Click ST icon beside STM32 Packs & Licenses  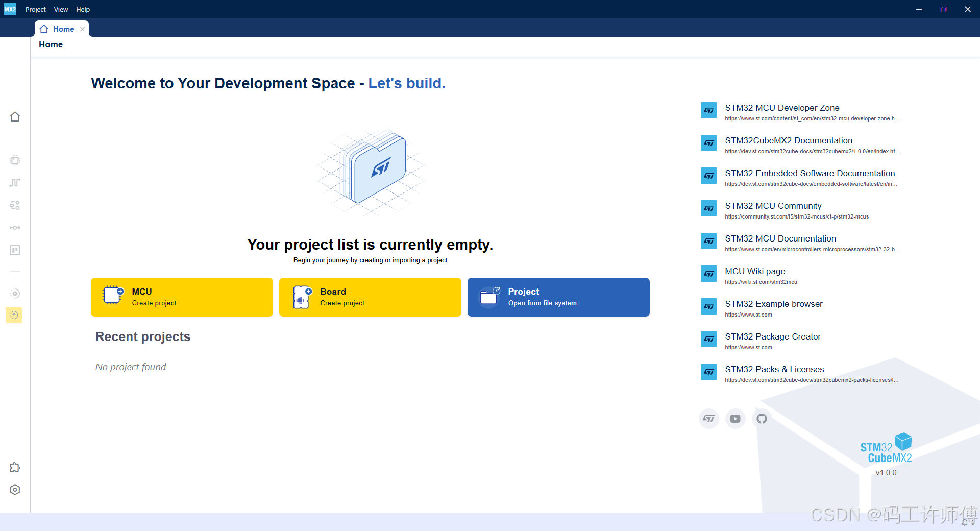pos(709,372)
